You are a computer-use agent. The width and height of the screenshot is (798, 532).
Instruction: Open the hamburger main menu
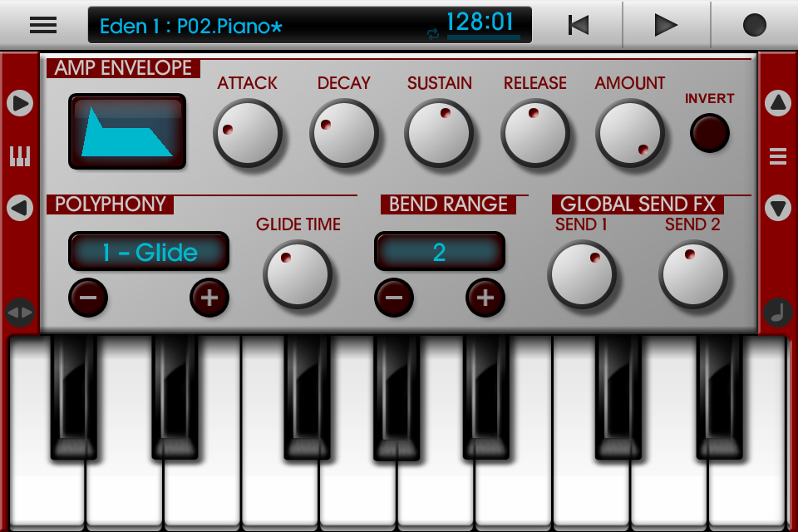pyautogui.click(x=43, y=25)
